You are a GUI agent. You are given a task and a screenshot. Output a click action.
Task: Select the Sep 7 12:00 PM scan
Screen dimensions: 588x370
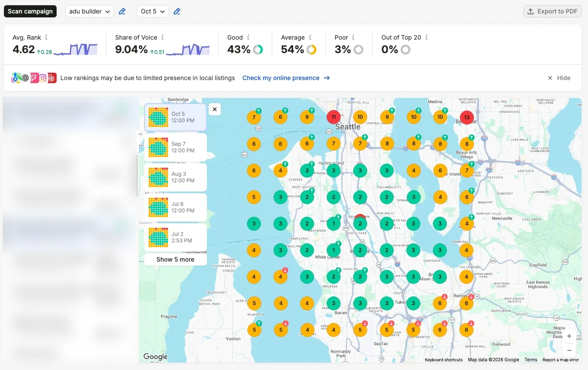pyautogui.click(x=176, y=147)
